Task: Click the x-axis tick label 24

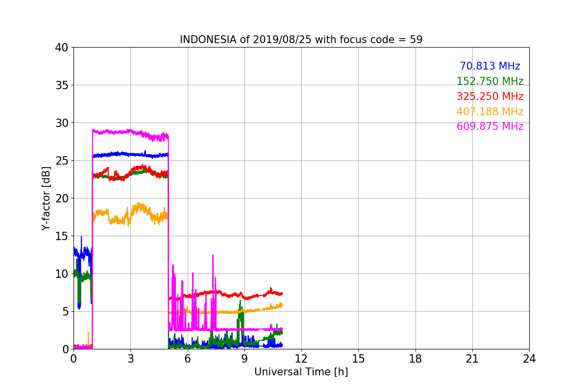Action: click(529, 359)
